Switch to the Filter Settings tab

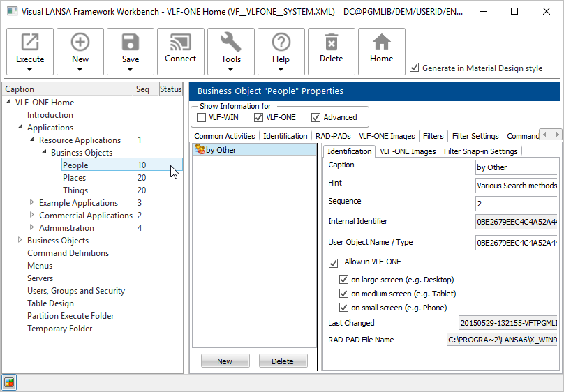pyautogui.click(x=475, y=136)
